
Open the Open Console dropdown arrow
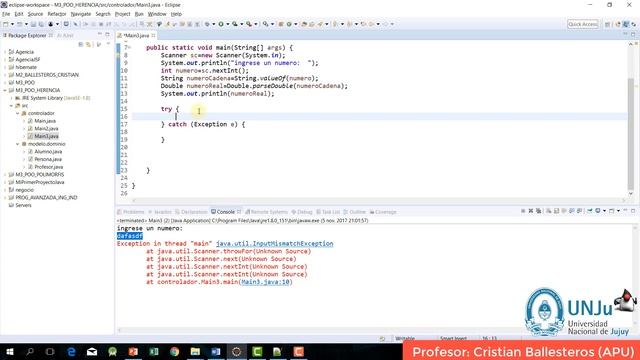pyautogui.click(x=618, y=211)
